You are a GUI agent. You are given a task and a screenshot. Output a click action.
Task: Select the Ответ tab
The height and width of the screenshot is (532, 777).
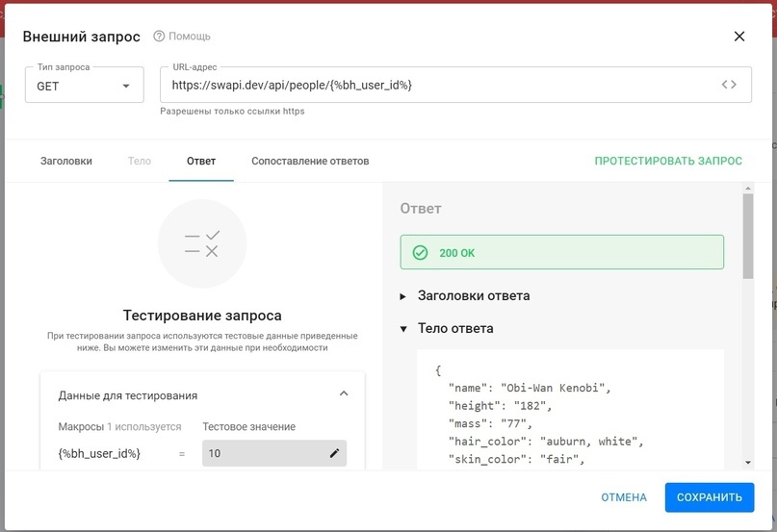click(201, 161)
